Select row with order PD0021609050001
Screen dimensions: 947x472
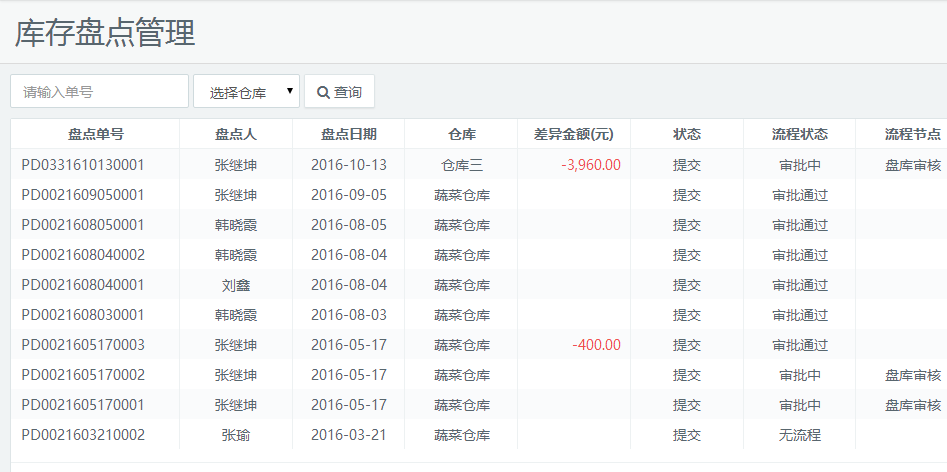click(83, 195)
